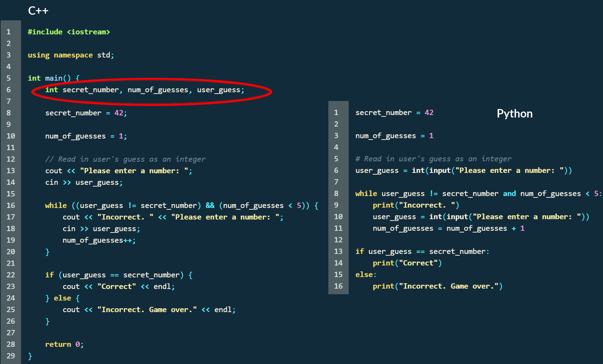Click the #include <iostream> directive
The width and height of the screenshot is (603, 364).
69,32
